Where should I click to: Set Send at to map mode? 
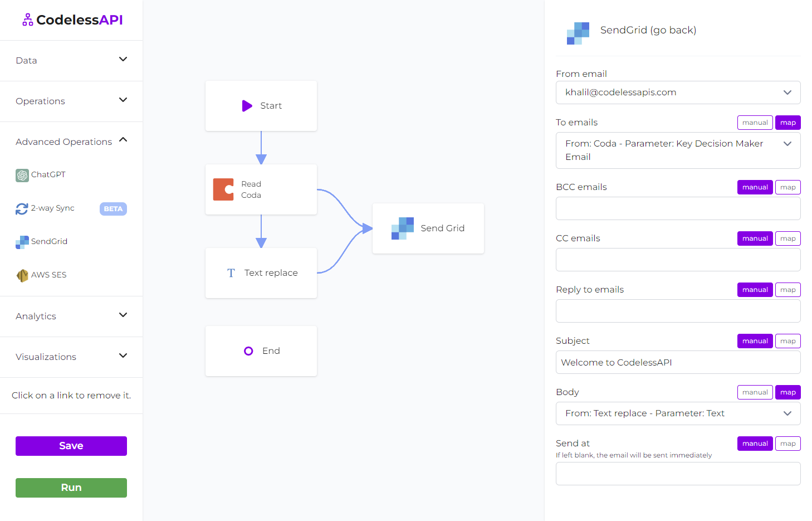pos(788,444)
